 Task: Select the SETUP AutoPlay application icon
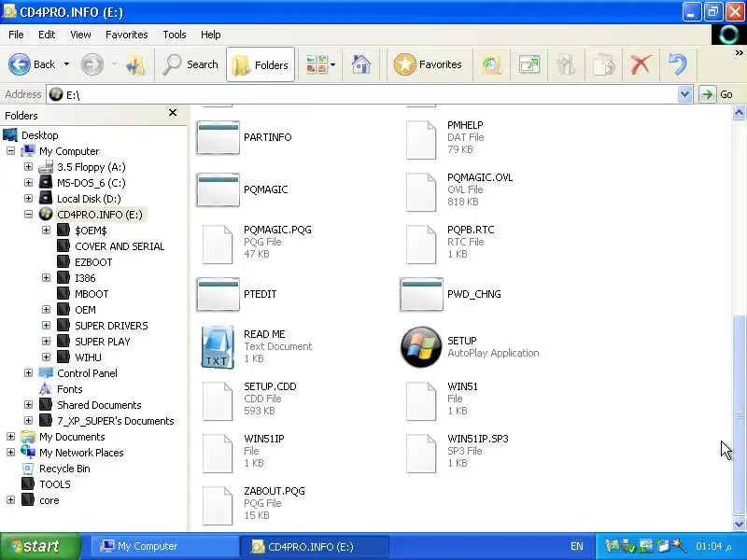pos(421,346)
